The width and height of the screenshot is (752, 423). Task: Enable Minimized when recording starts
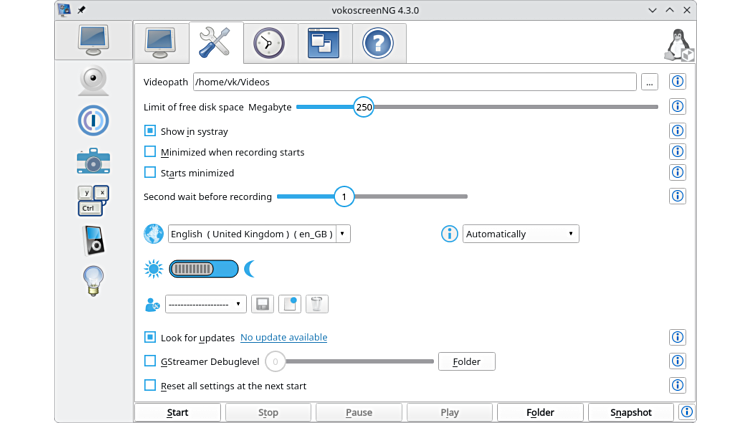click(150, 152)
